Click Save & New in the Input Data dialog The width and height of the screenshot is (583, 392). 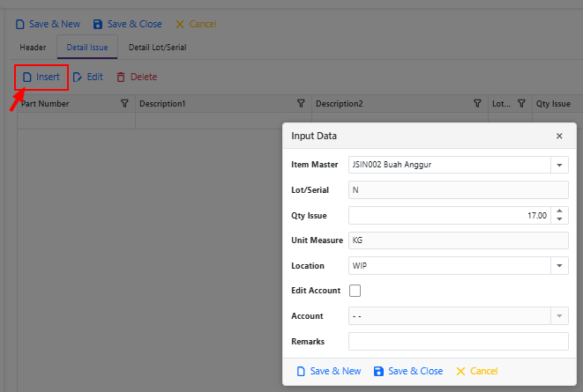click(329, 371)
